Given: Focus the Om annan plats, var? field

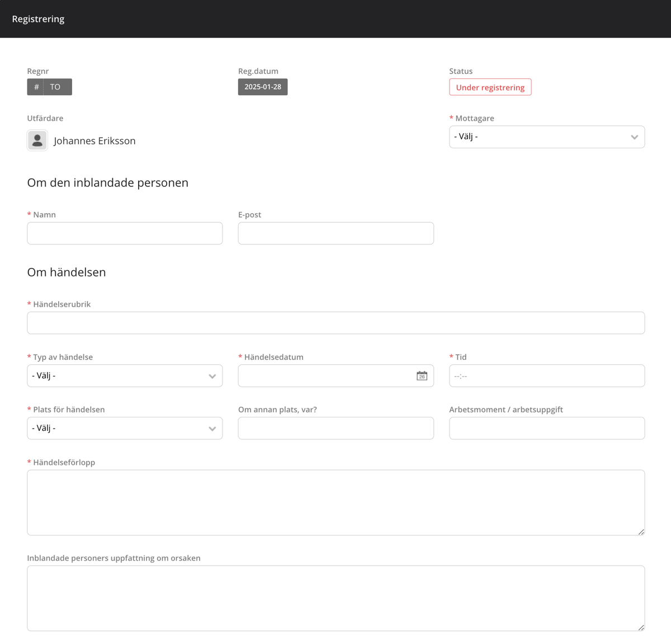Looking at the screenshot, I should point(335,429).
